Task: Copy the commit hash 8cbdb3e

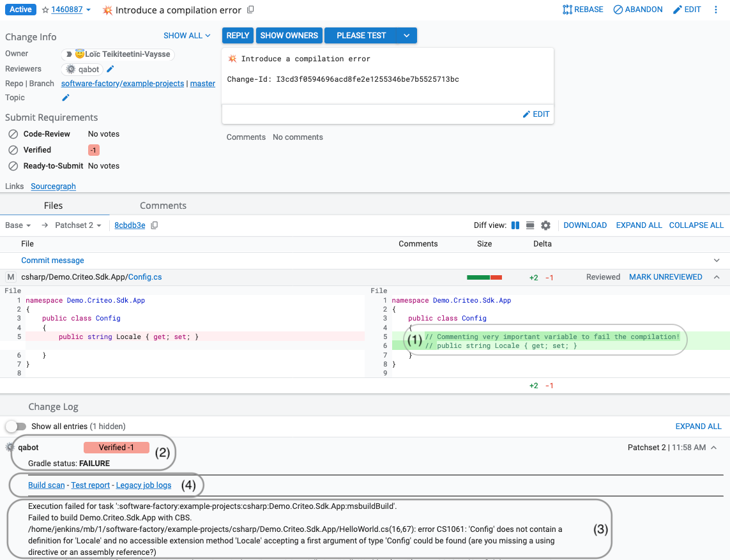Action: (155, 225)
